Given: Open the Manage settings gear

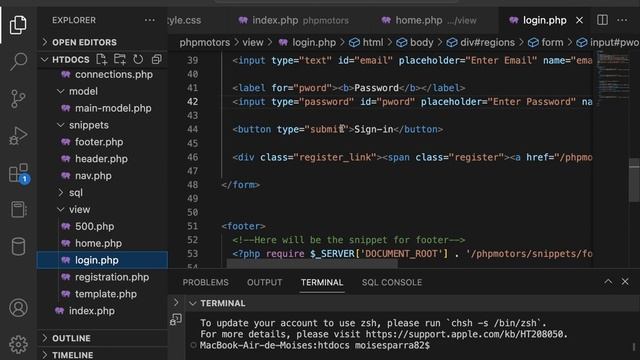Looking at the screenshot, I should pos(18,345).
